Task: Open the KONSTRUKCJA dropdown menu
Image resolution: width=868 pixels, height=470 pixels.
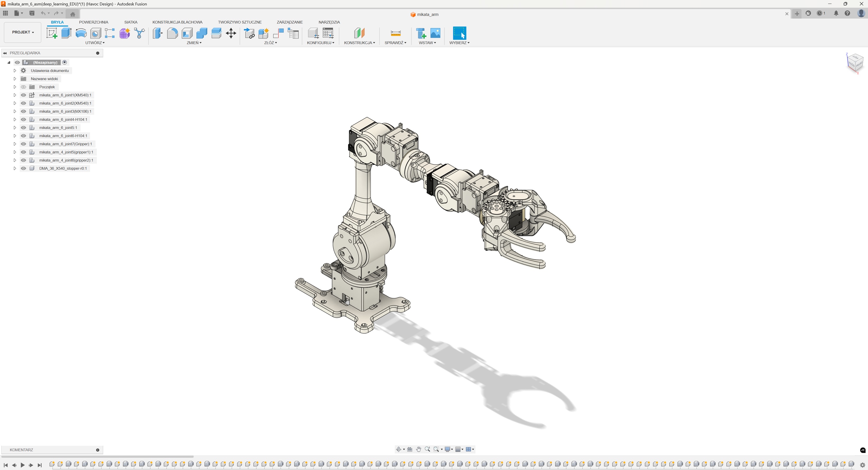Action: (360, 43)
